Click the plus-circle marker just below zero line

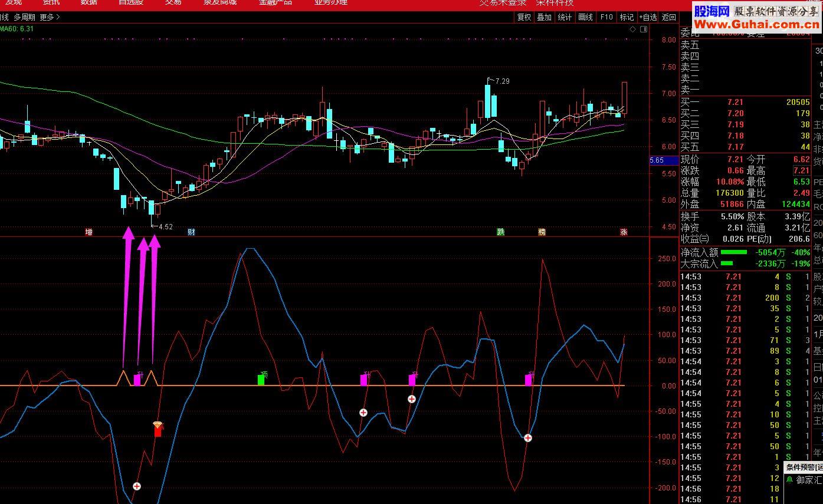coord(412,399)
